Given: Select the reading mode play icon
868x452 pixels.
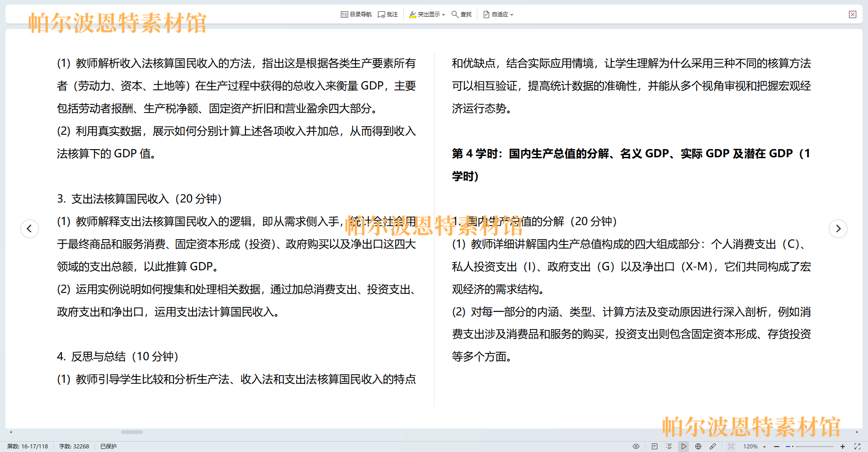Looking at the screenshot, I should click(684, 447).
